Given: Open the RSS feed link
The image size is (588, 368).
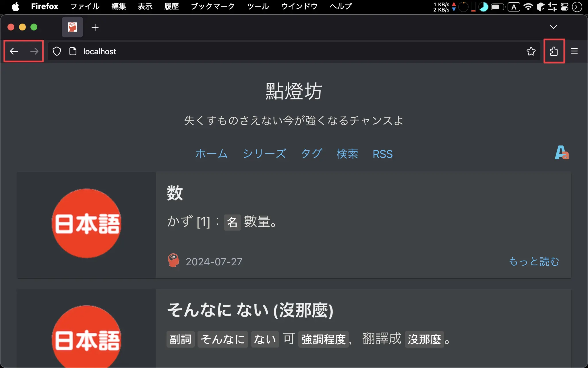Looking at the screenshot, I should click(x=383, y=154).
